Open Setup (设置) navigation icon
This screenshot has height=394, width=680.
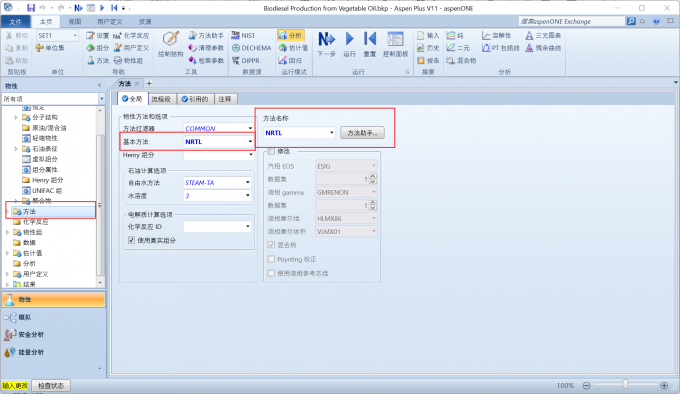pyautogui.click(x=98, y=36)
